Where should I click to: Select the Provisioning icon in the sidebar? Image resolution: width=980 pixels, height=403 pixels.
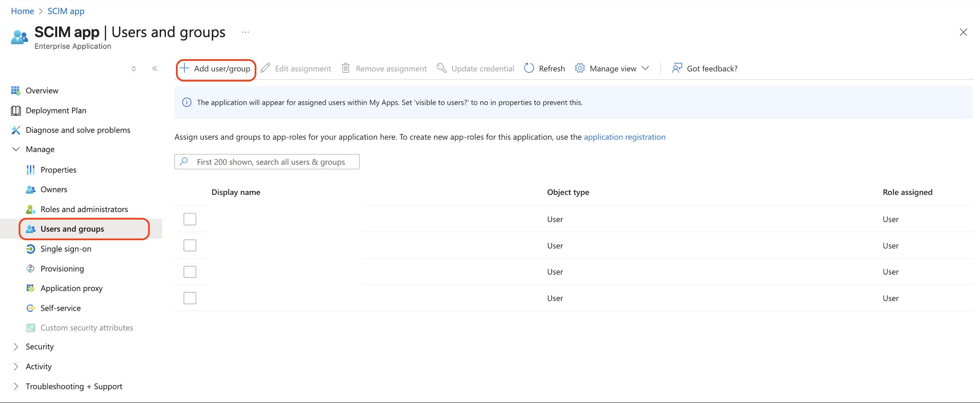click(x=31, y=268)
